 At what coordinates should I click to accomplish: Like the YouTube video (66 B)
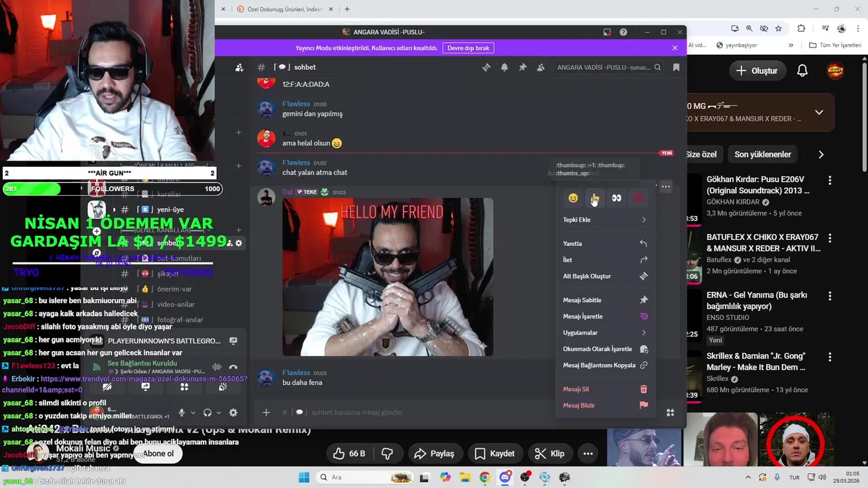click(349, 453)
